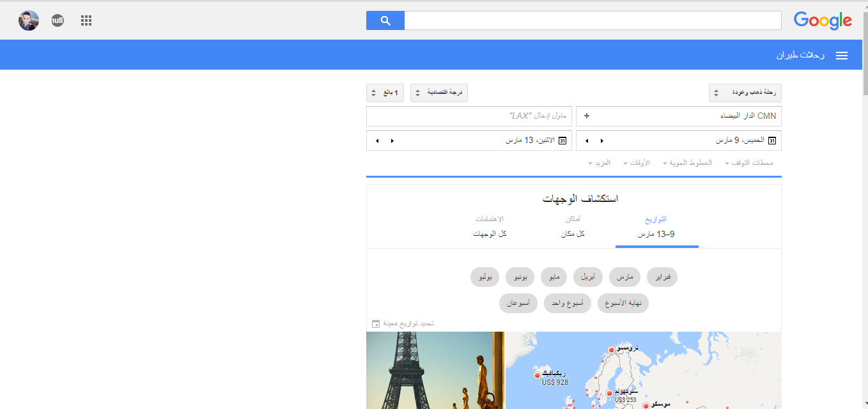Screen dimensions: 868x409
Task: Click the تحديد تواريخ معينة link
Action: (x=403, y=324)
